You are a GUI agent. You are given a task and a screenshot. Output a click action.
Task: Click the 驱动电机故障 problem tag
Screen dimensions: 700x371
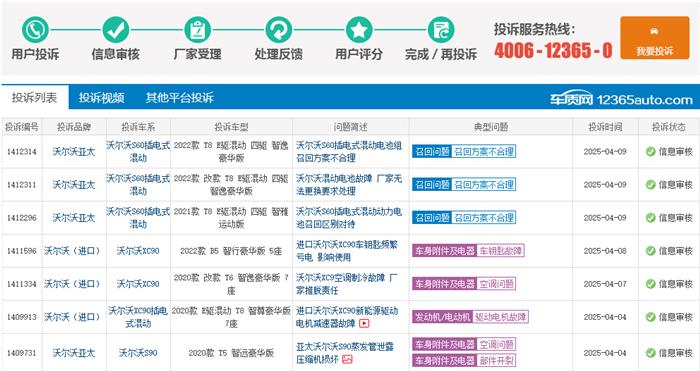(500, 317)
